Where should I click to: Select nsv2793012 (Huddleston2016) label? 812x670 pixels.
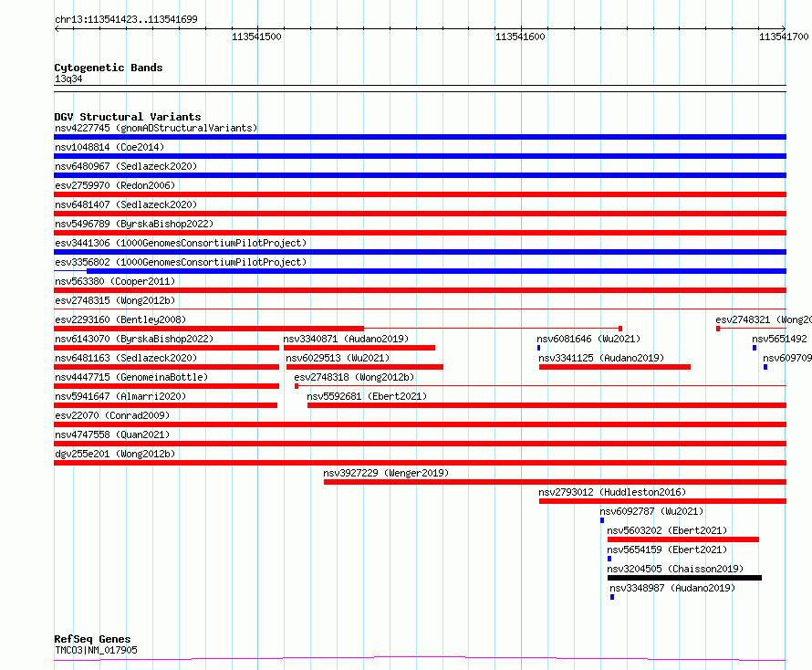(x=612, y=492)
